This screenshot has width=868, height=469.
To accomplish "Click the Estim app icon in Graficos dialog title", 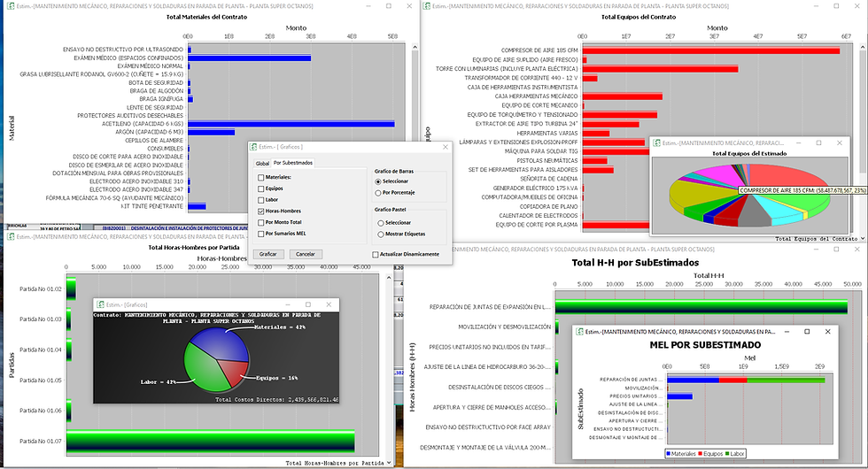I will coord(253,147).
